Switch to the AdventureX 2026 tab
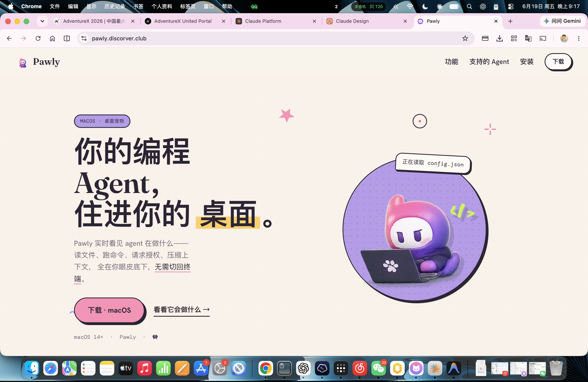The image size is (588, 382). pos(94,21)
